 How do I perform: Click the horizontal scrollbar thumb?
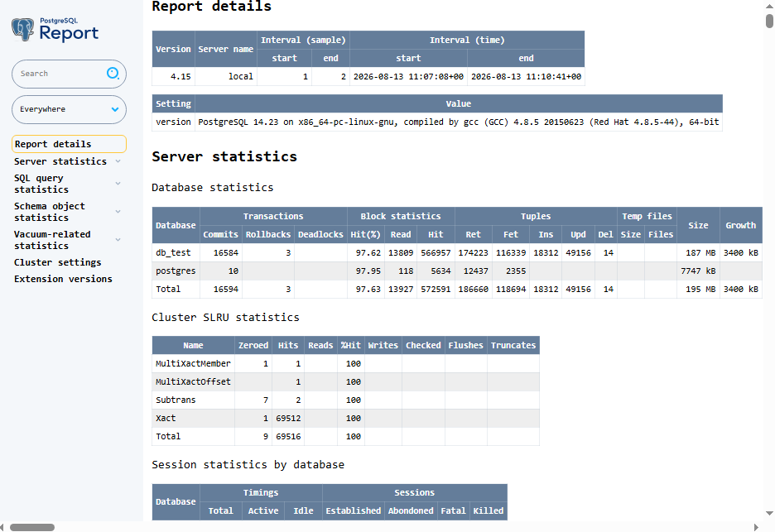[32, 527]
